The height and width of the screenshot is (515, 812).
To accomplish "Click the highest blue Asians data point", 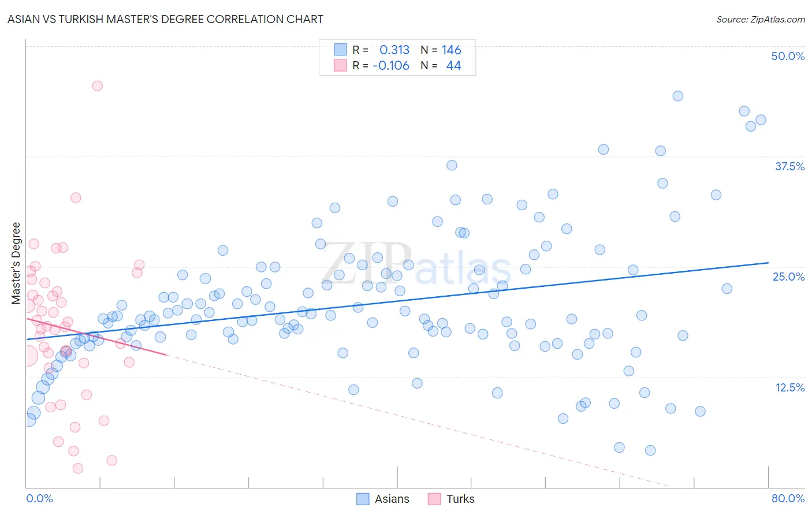I will coord(678,96).
